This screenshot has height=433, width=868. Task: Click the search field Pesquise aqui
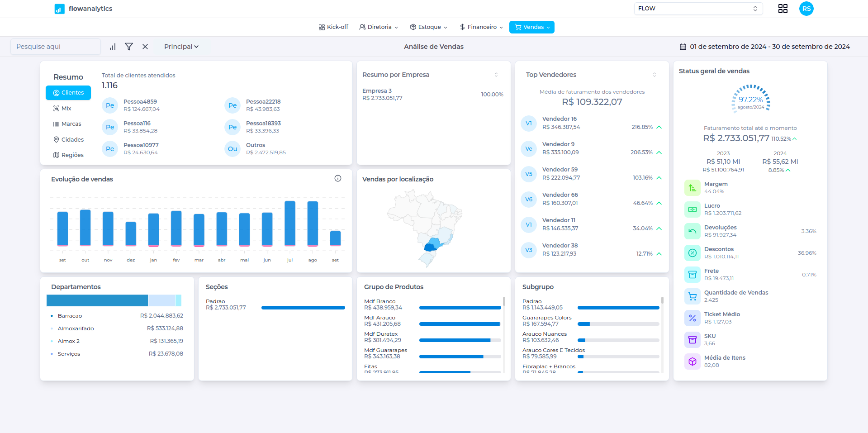coord(55,47)
